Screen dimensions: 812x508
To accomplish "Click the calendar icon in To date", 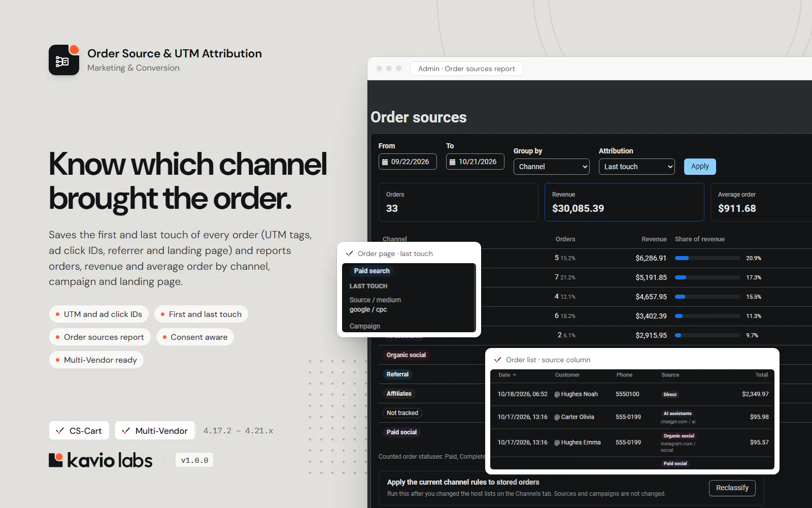I will tap(452, 162).
